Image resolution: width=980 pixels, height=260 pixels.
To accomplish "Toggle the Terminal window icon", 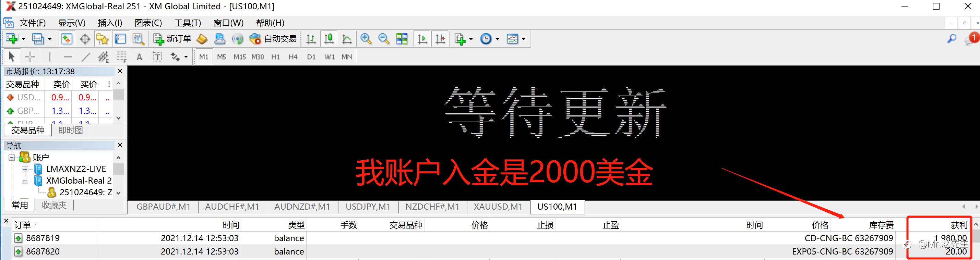I will [x=120, y=39].
